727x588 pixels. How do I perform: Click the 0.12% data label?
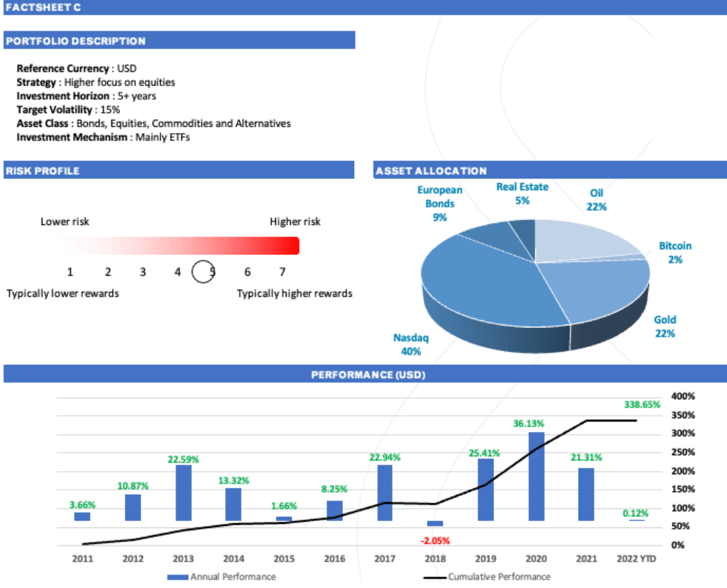[635, 513]
